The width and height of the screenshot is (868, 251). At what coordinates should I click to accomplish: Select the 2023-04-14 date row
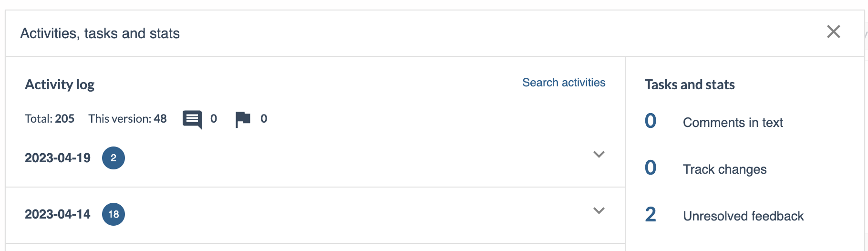(x=315, y=215)
